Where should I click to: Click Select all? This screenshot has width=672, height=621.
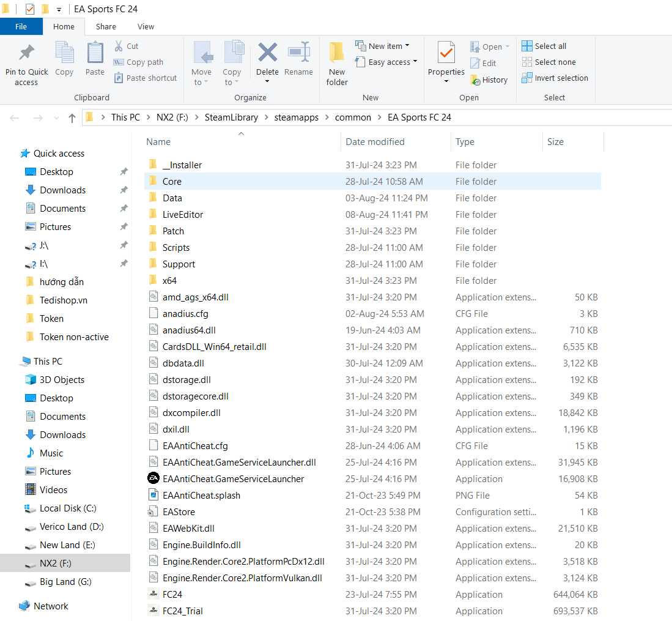[x=544, y=46]
